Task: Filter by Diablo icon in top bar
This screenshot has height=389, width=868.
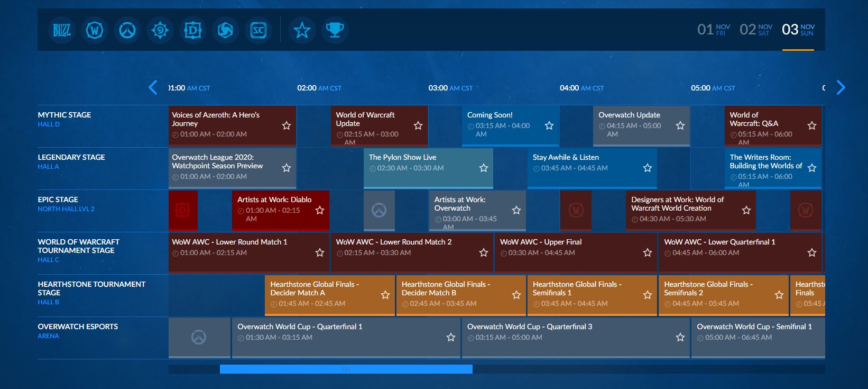Action: pyautogui.click(x=192, y=30)
